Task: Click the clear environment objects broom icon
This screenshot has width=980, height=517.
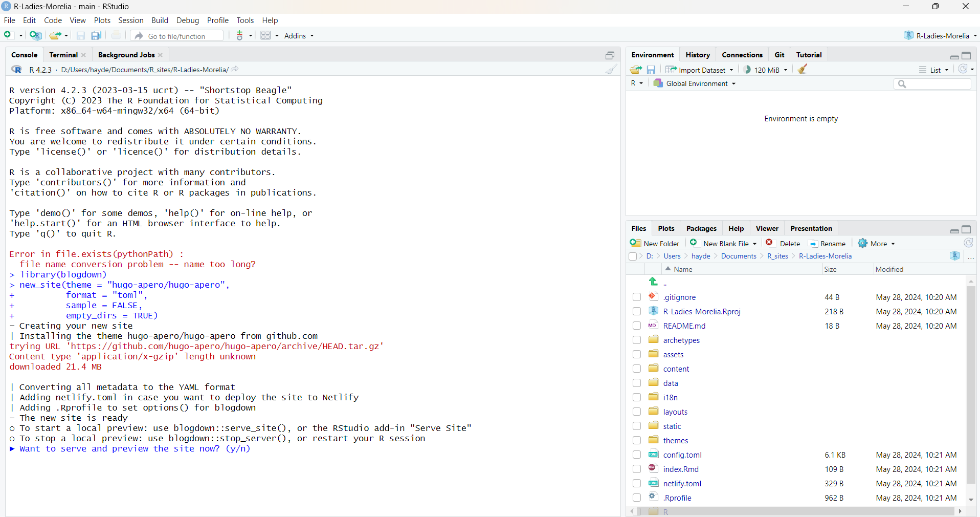Action: 803,70
